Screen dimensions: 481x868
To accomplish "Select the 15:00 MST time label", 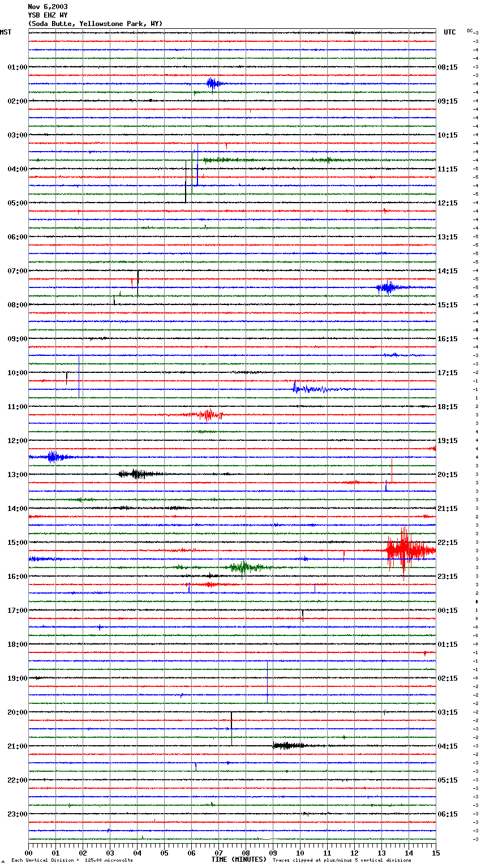I will tap(18, 543).
